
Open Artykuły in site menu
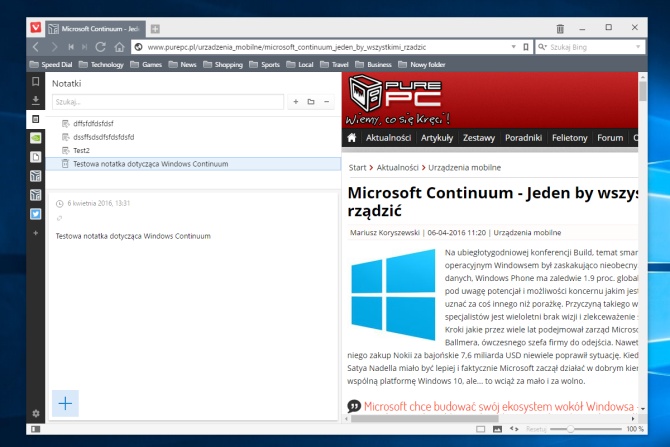[437, 138]
